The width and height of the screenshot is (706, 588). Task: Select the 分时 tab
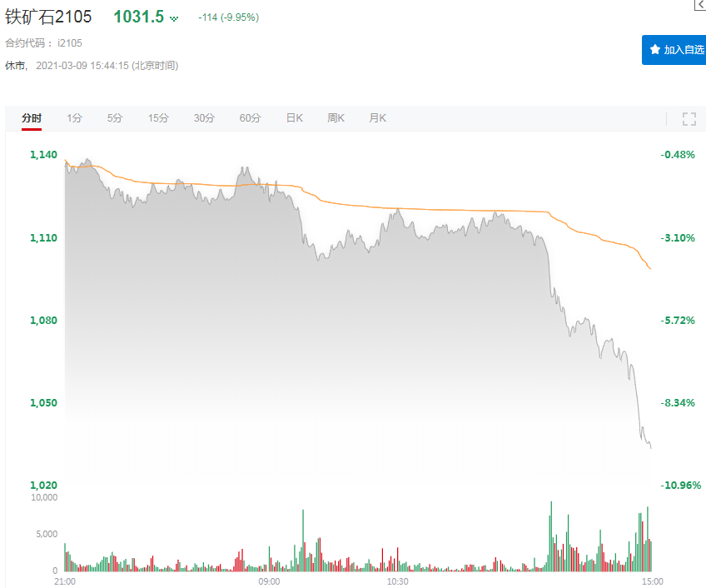(32, 118)
